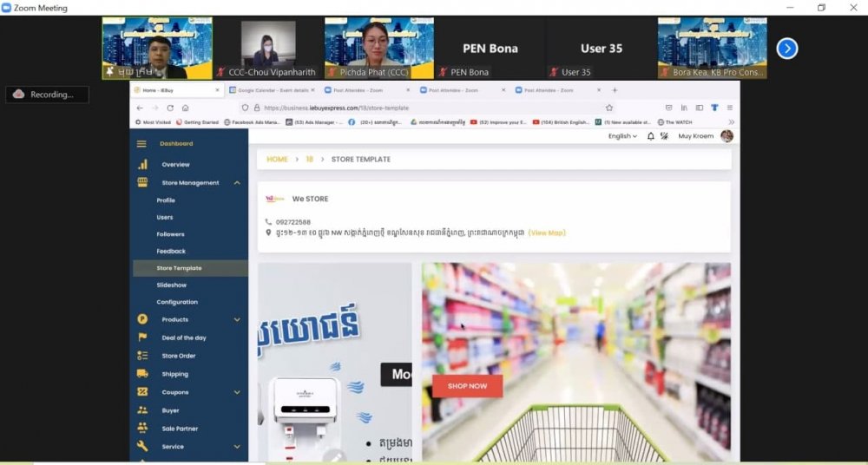Click the Overview bar chart icon
The width and height of the screenshot is (868, 465).
pos(142,164)
